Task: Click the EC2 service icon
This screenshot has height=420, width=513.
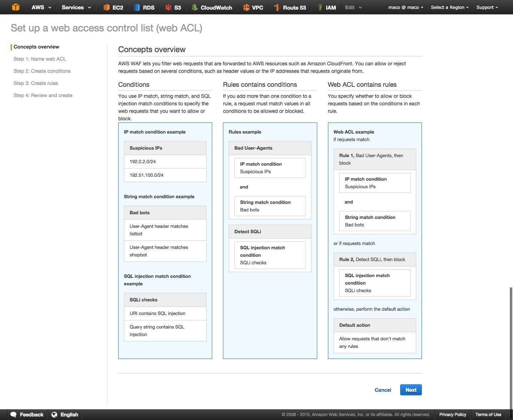Action: pyautogui.click(x=106, y=7)
